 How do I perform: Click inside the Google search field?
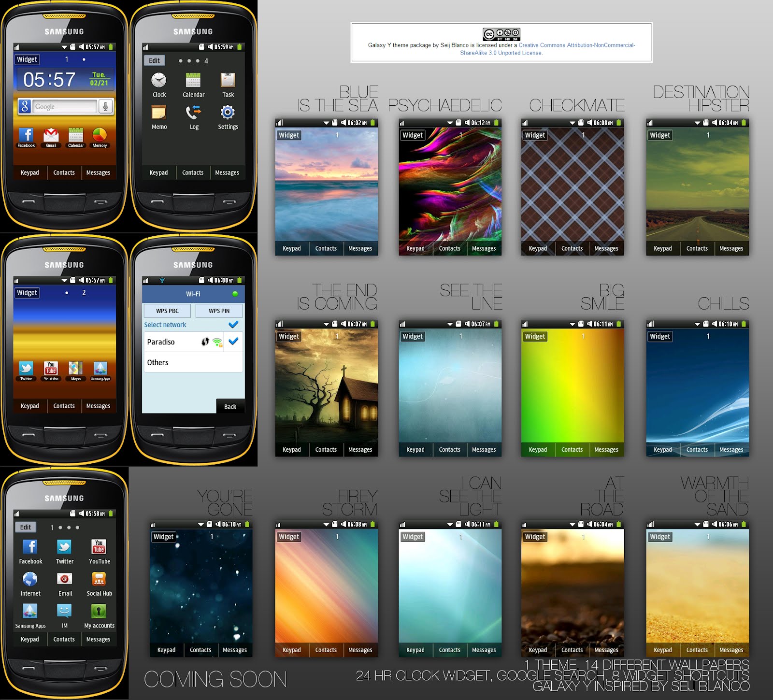(65, 107)
